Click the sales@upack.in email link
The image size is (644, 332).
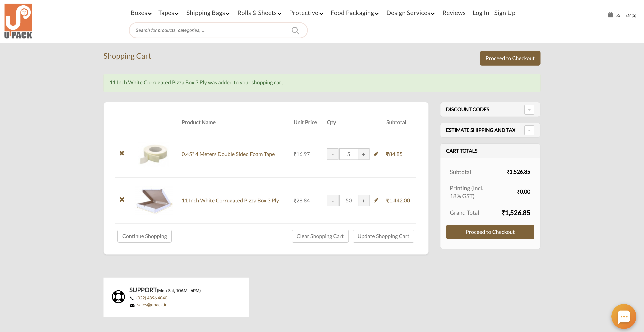[x=152, y=305]
